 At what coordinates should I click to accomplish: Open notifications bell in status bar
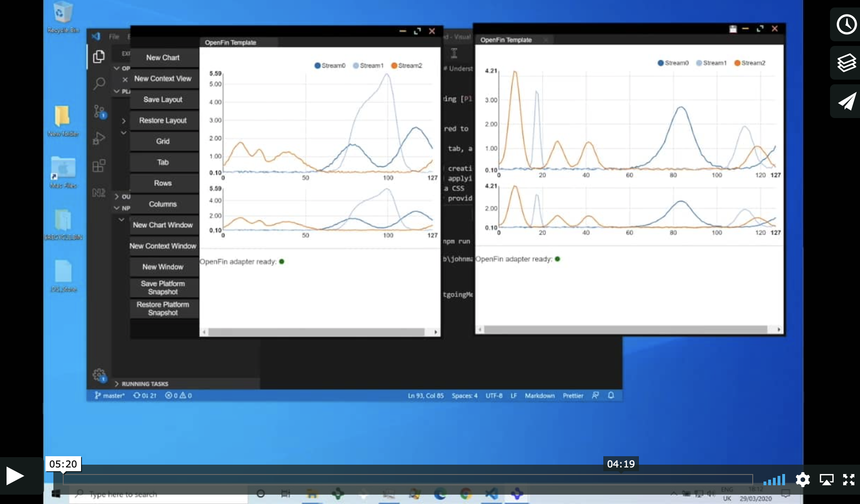611,396
